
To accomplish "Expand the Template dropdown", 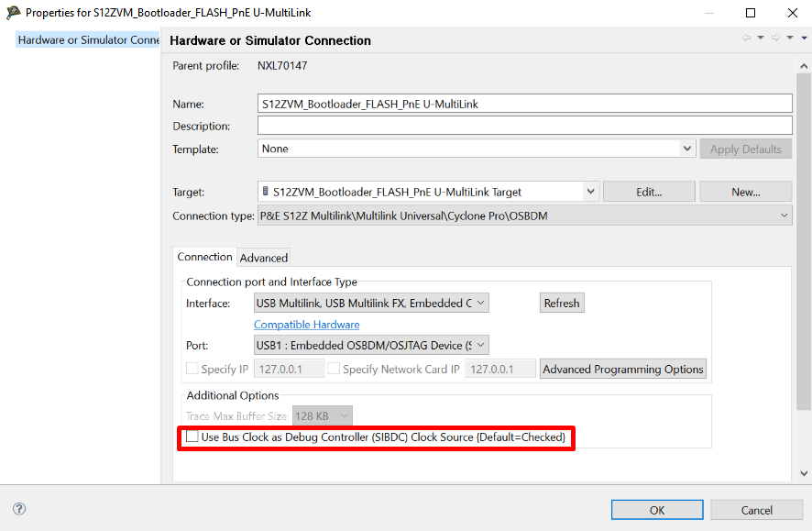I will pyautogui.click(x=688, y=149).
